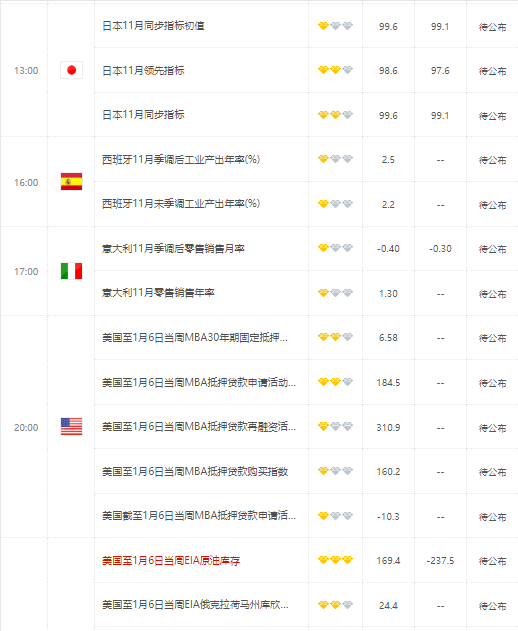
Task: Open 意大利11月季调后零售销售月率 entry
Action: click(173, 248)
